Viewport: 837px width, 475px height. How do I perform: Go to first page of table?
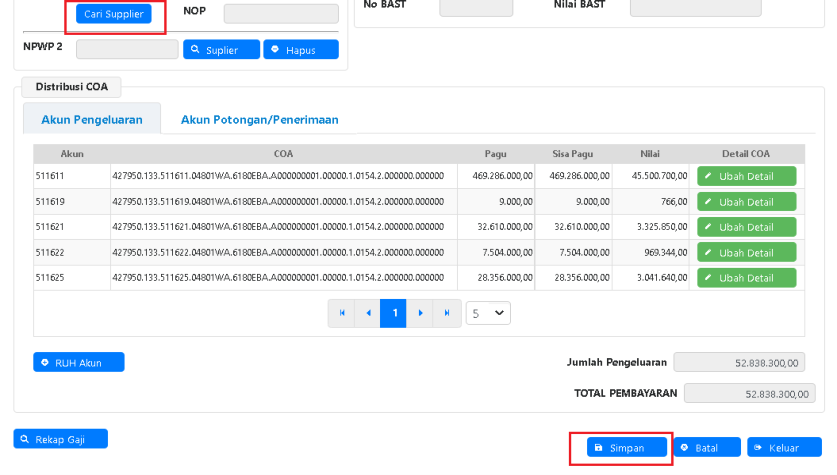point(342,313)
